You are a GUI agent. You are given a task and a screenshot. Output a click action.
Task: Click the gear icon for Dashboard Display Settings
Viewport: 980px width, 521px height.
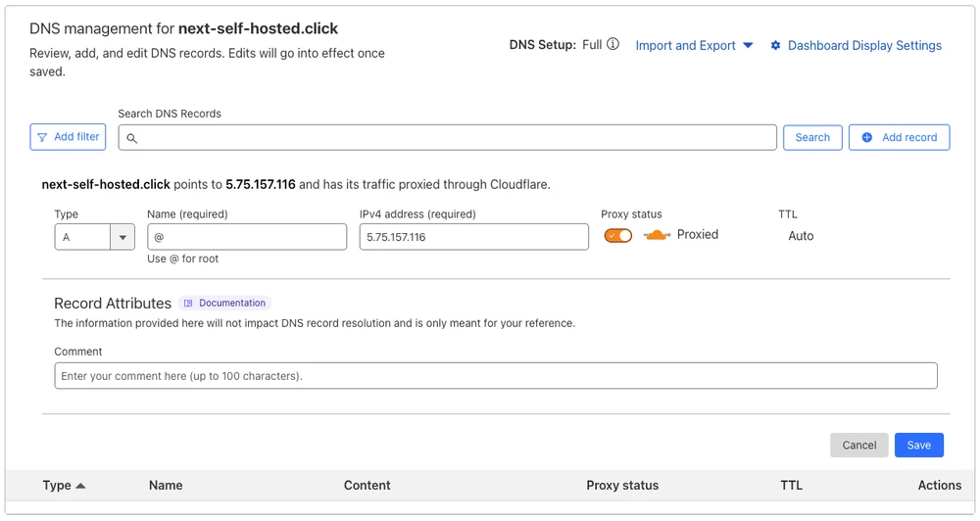[775, 45]
